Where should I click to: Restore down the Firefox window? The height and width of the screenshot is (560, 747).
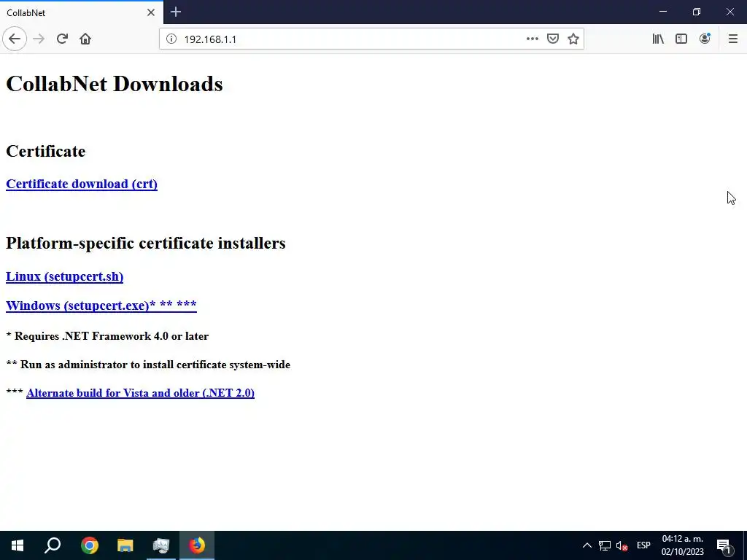point(697,12)
